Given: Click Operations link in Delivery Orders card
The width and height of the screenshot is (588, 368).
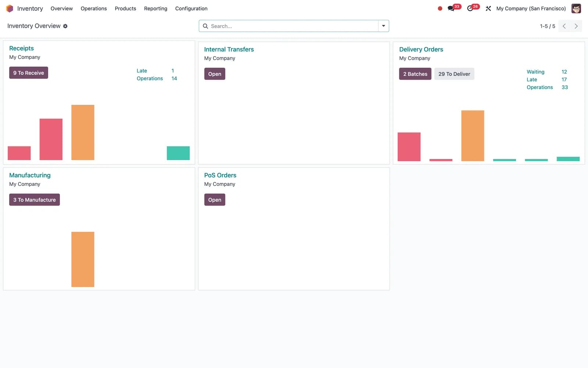Looking at the screenshot, I should click(x=539, y=87).
